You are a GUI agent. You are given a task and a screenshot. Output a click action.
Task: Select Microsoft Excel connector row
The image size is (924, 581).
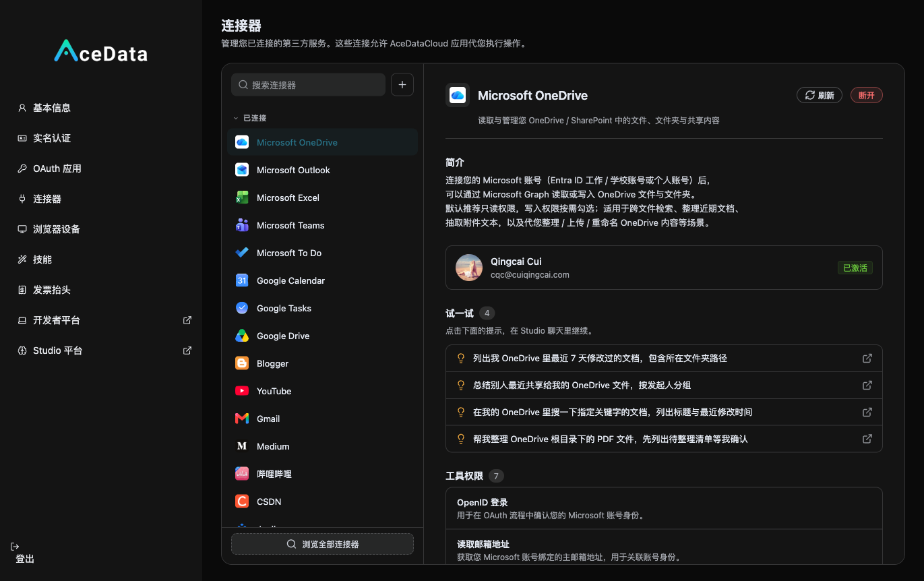pos(322,197)
